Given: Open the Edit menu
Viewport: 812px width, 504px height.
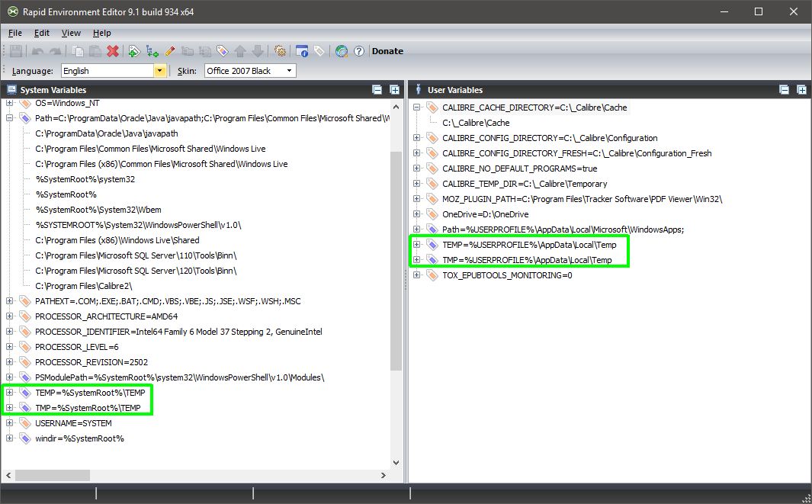Looking at the screenshot, I should pos(41,33).
